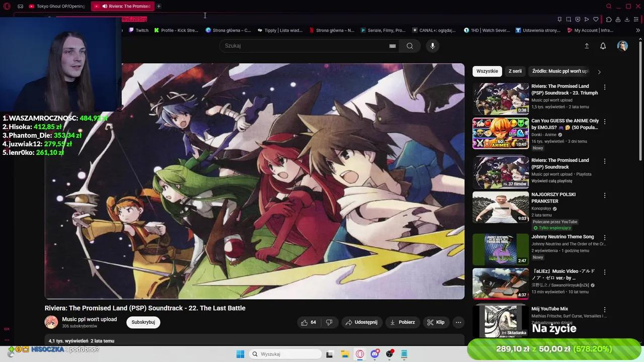
Task: Open the aLIEz Music Video thumbnail
Action: (501, 284)
